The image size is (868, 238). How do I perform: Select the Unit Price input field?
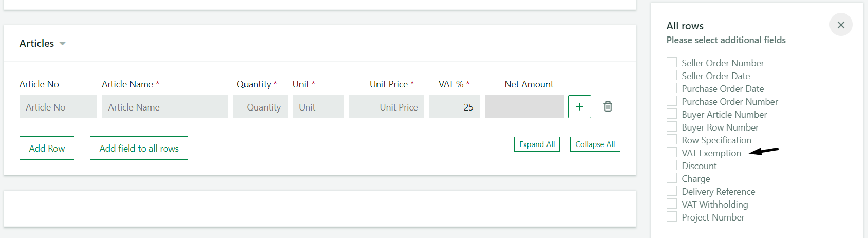pos(386,107)
